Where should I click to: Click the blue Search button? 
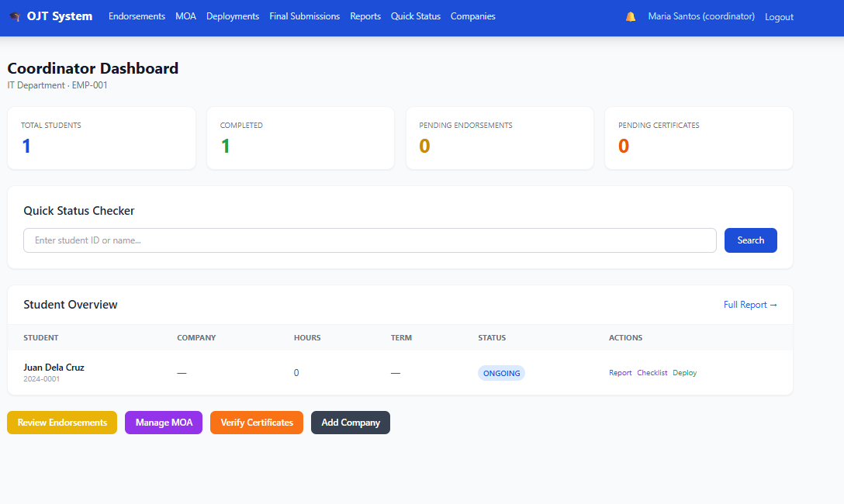tap(750, 240)
